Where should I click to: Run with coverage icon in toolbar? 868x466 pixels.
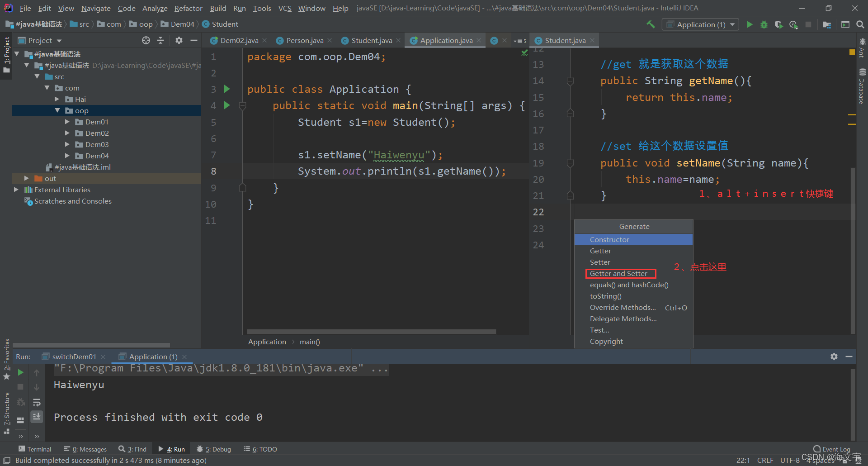point(778,24)
